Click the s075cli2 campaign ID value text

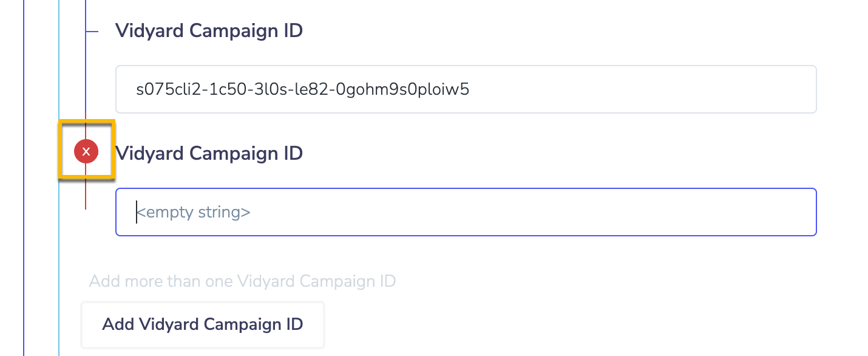point(302,89)
